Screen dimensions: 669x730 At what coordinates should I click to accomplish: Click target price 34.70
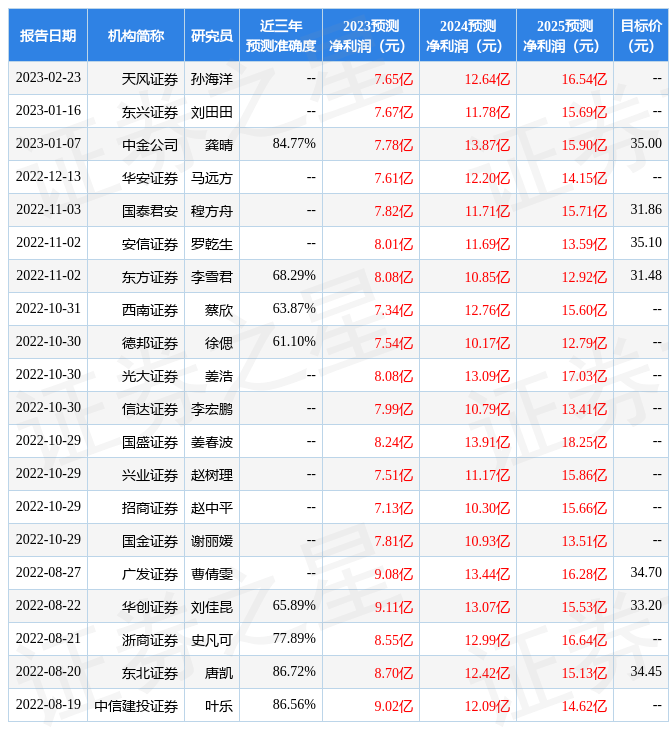(x=646, y=572)
